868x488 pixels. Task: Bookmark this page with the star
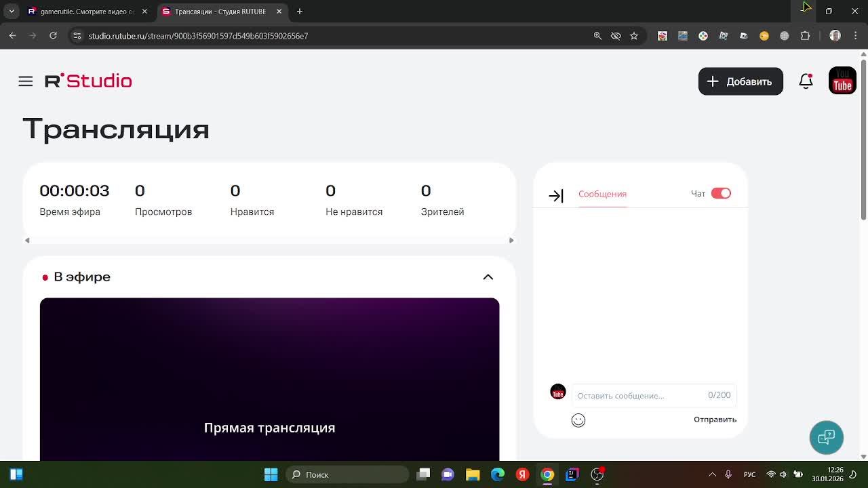[x=634, y=36]
